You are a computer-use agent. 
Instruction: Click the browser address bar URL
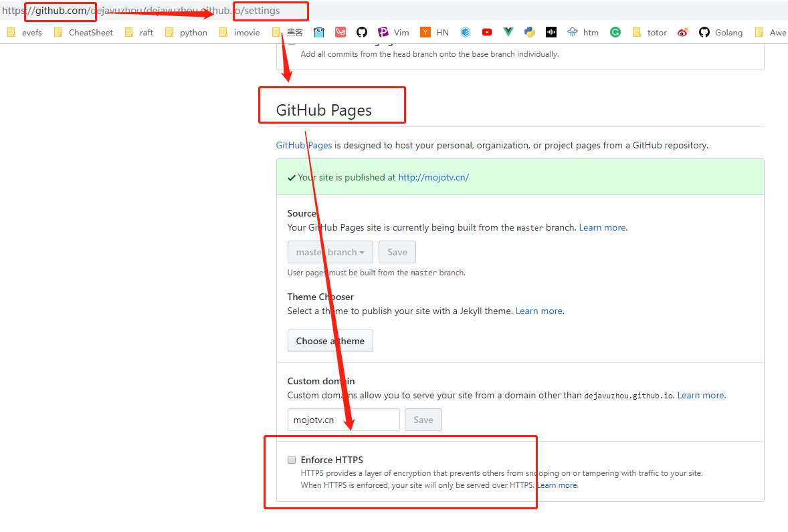coord(141,11)
